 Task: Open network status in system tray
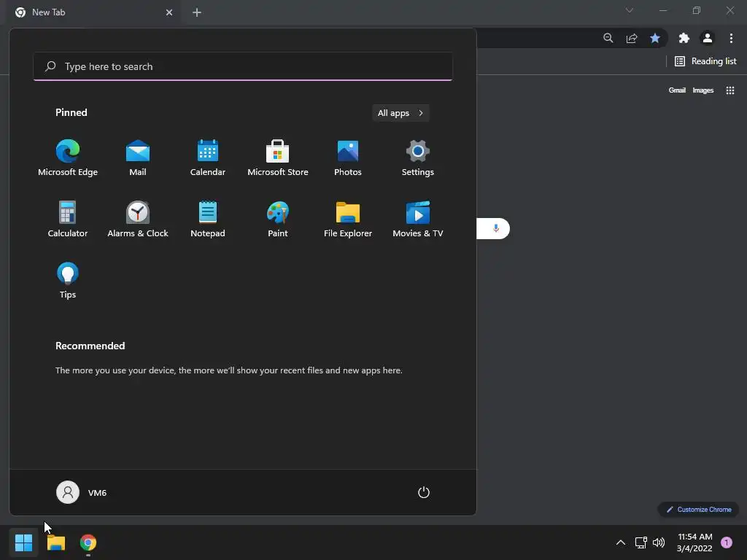tap(640, 542)
